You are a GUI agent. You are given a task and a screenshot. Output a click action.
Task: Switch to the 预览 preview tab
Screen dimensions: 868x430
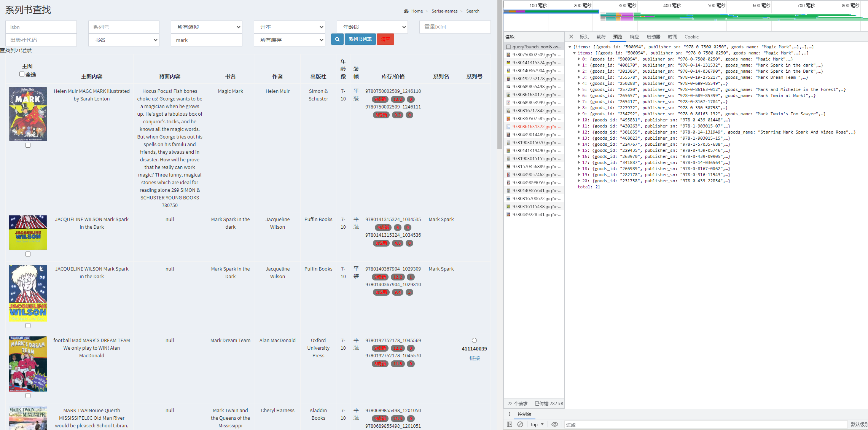click(x=618, y=37)
